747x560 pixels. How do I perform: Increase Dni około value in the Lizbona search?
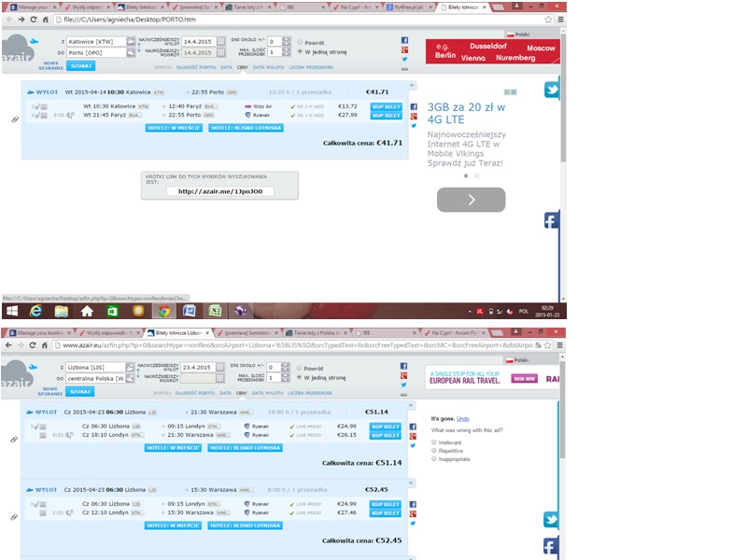pyautogui.click(x=285, y=365)
